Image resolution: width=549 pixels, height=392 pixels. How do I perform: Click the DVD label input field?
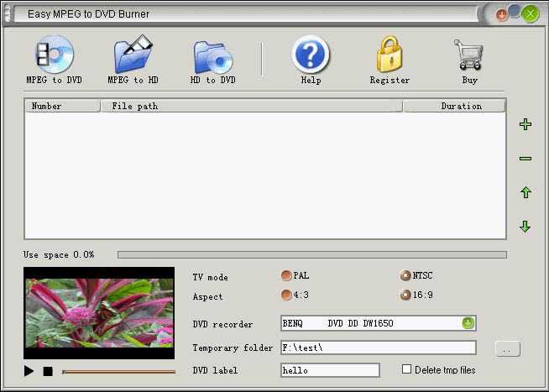click(x=330, y=370)
